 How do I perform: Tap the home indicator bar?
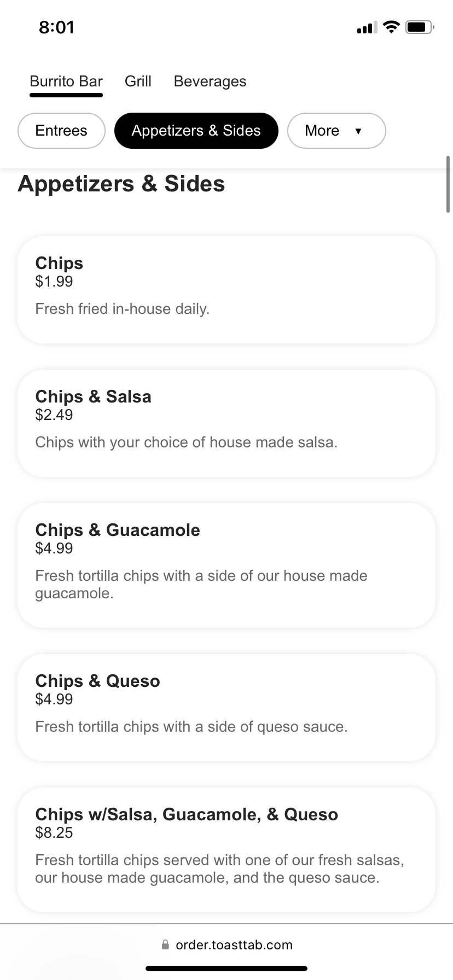click(x=226, y=969)
